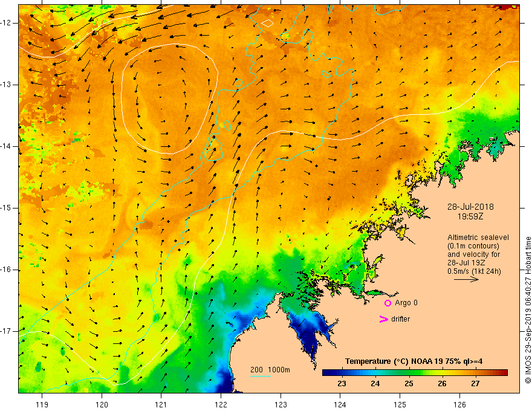
Task: Click the latitude label -16
Action: [6, 270]
